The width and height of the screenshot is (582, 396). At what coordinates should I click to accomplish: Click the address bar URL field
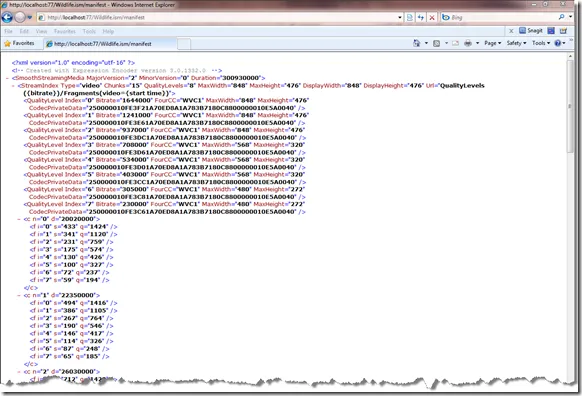pos(218,17)
